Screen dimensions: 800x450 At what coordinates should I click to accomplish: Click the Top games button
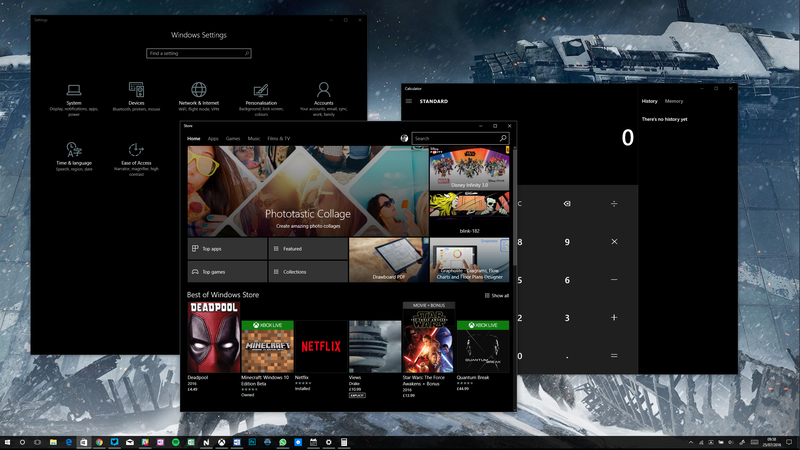(227, 272)
